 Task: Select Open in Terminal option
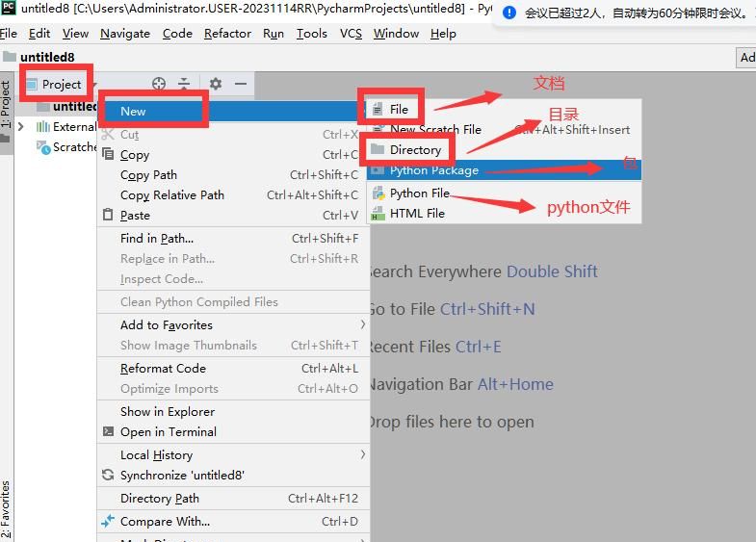tap(168, 432)
